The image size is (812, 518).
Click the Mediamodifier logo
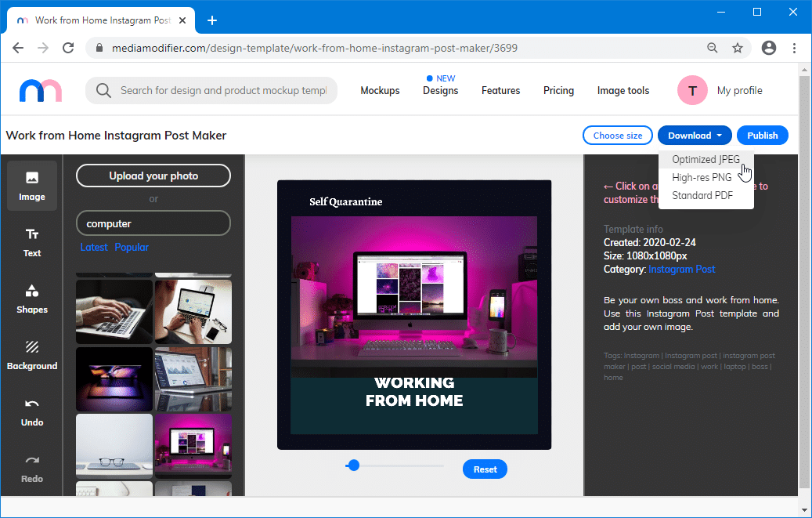pos(40,91)
